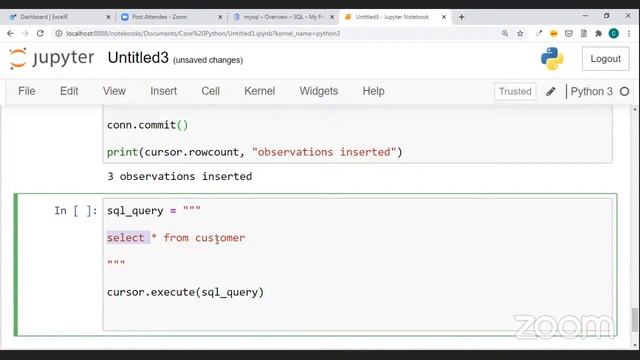
Task: Click the Jupyter logo
Action: point(51,58)
